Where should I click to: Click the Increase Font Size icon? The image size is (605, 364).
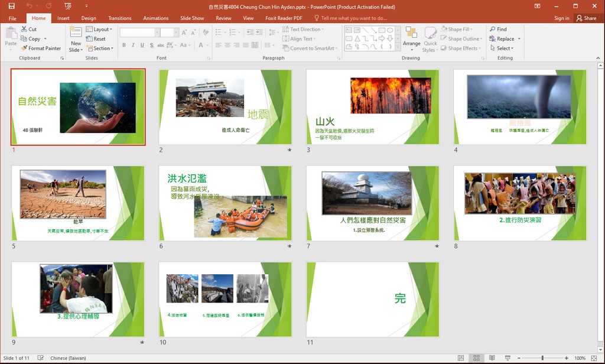[184, 32]
